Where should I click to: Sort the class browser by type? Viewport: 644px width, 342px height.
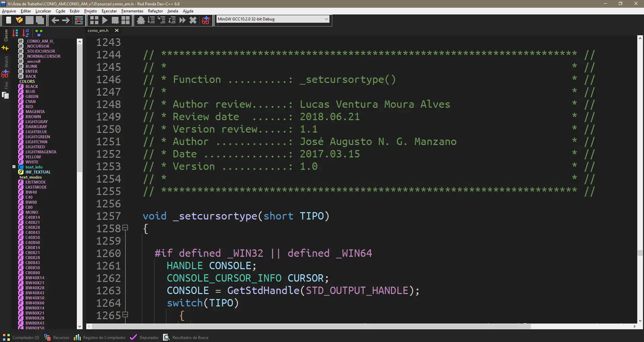click(x=15, y=33)
